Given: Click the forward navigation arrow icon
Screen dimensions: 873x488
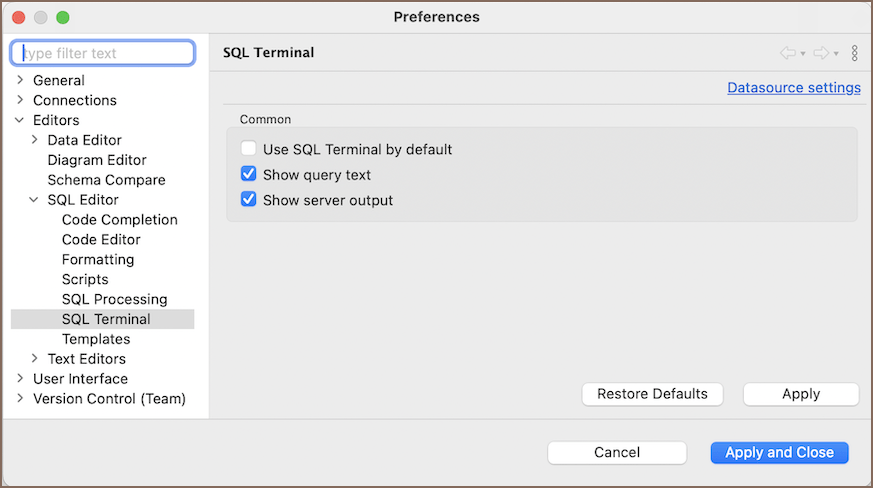Looking at the screenshot, I should coord(821,53).
